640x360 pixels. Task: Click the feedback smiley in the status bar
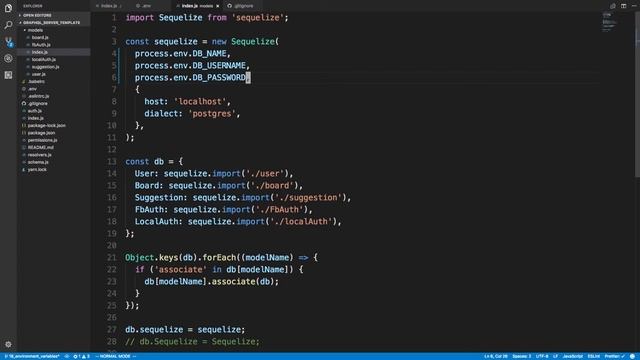(632, 356)
